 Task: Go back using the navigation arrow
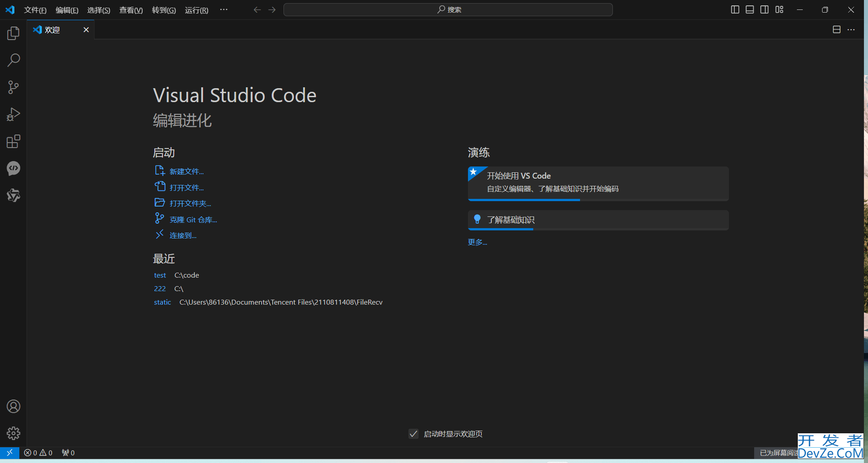[x=257, y=10]
